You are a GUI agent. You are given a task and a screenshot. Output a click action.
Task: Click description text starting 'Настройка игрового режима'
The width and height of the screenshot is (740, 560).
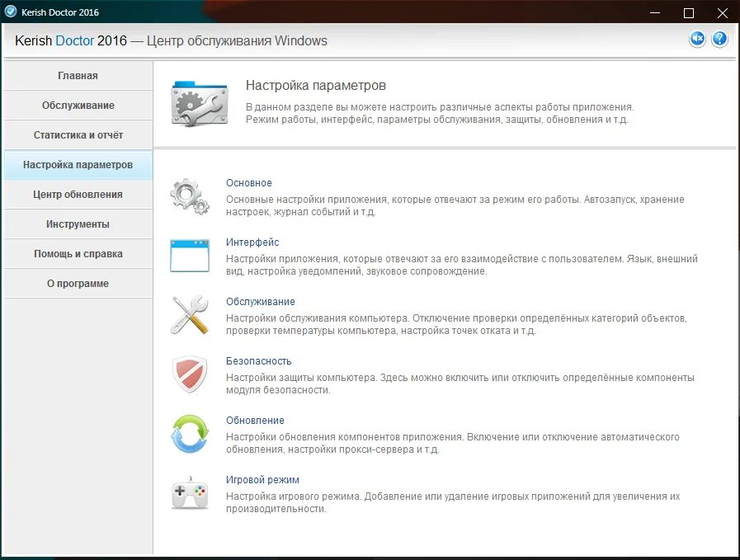click(453, 502)
